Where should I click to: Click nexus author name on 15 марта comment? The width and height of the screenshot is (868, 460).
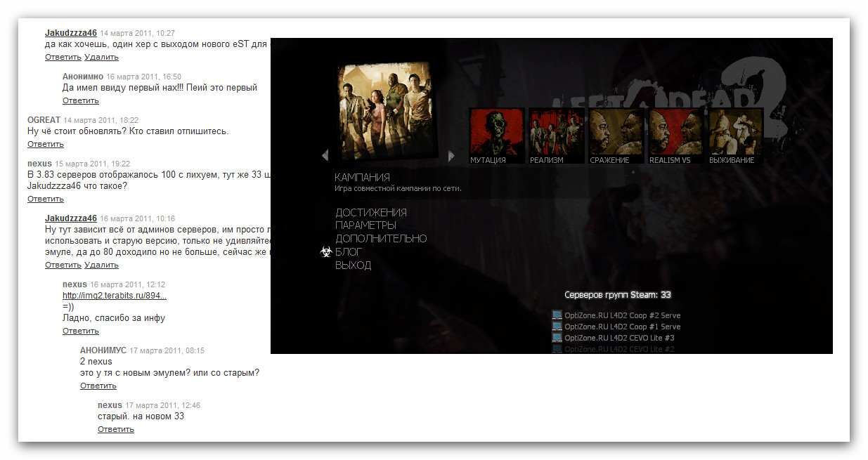click(39, 164)
